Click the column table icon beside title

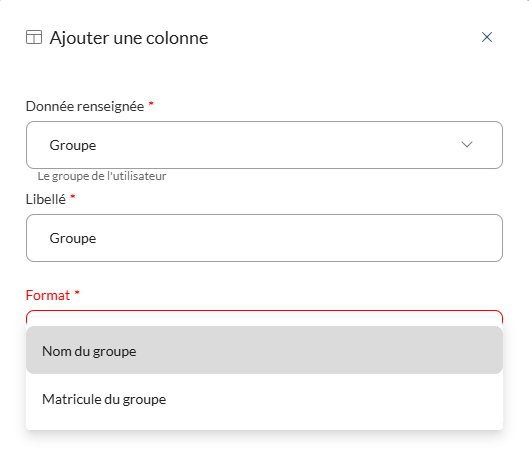point(34,37)
